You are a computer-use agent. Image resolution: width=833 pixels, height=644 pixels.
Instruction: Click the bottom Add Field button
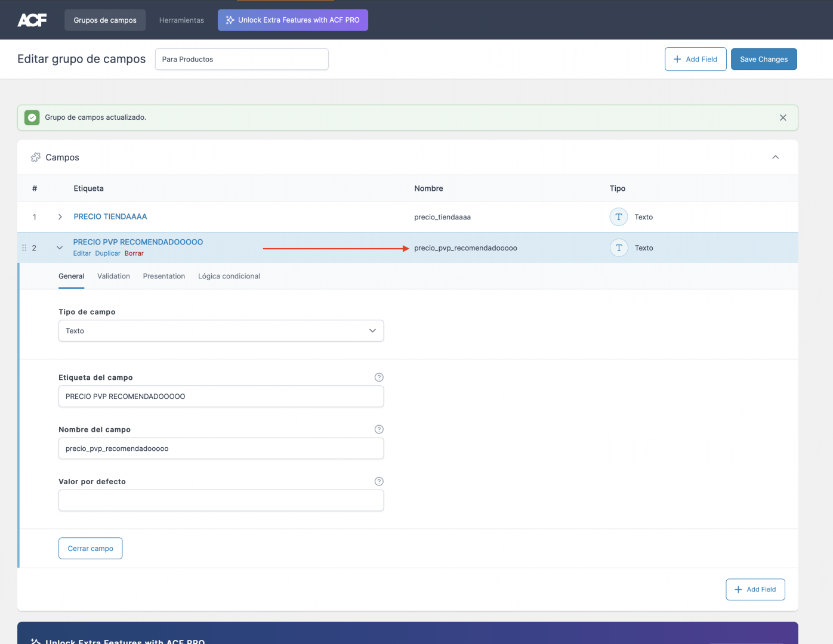tap(755, 590)
